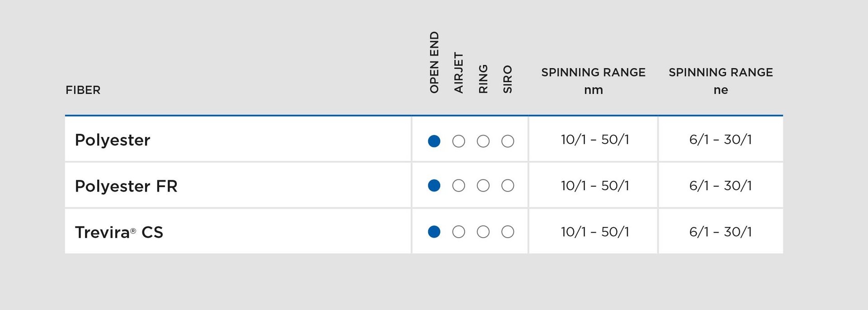Select Ring circle in Polyester row
The image size is (868, 310).
pos(483,141)
